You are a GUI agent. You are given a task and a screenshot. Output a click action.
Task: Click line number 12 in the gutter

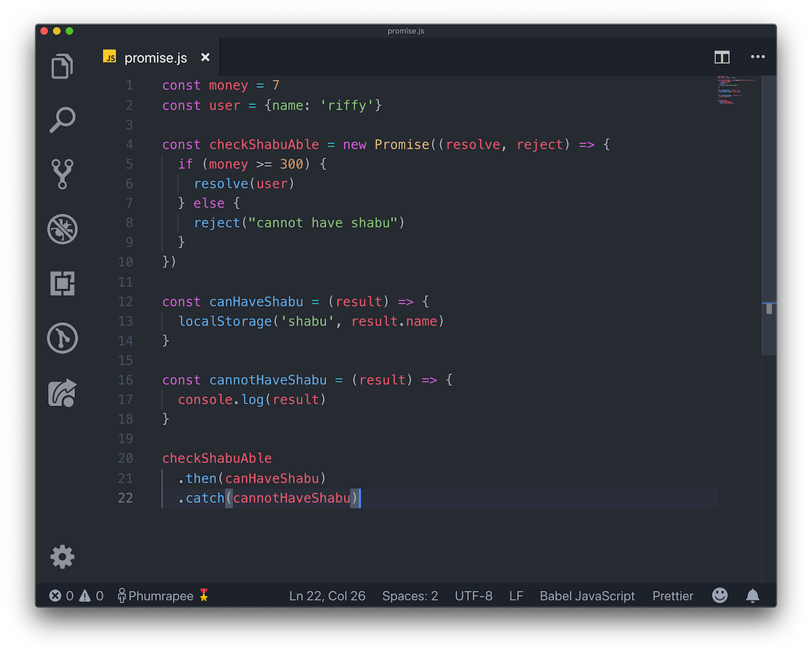pos(125,301)
